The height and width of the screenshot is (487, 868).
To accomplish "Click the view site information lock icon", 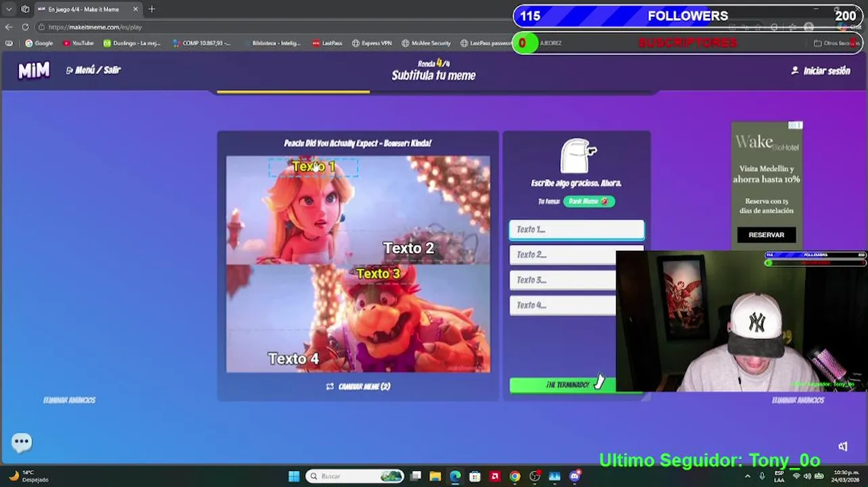I will pyautogui.click(x=41, y=27).
